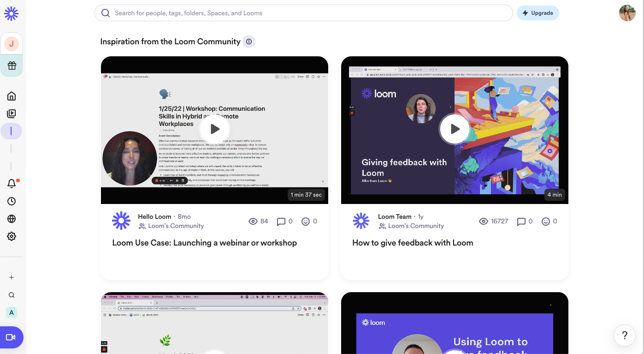Image resolution: width=644 pixels, height=354 pixels.
Task: Click the plus icon in the sidebar
Action: (x=12, y=277)
